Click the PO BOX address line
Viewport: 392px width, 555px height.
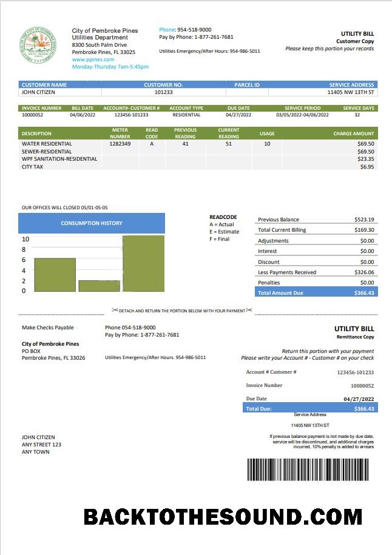31,351
